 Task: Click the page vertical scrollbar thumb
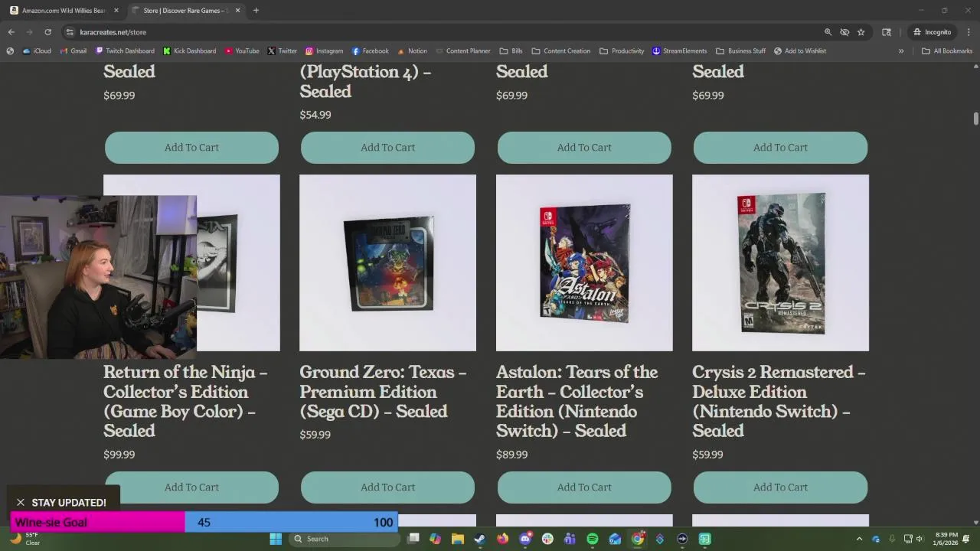(x=976, y=119)
